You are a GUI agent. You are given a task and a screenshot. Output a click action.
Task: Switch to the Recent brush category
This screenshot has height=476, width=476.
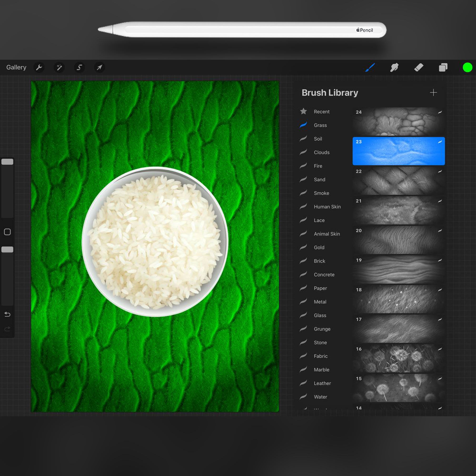pyautogui.click(x=322, y=111)
